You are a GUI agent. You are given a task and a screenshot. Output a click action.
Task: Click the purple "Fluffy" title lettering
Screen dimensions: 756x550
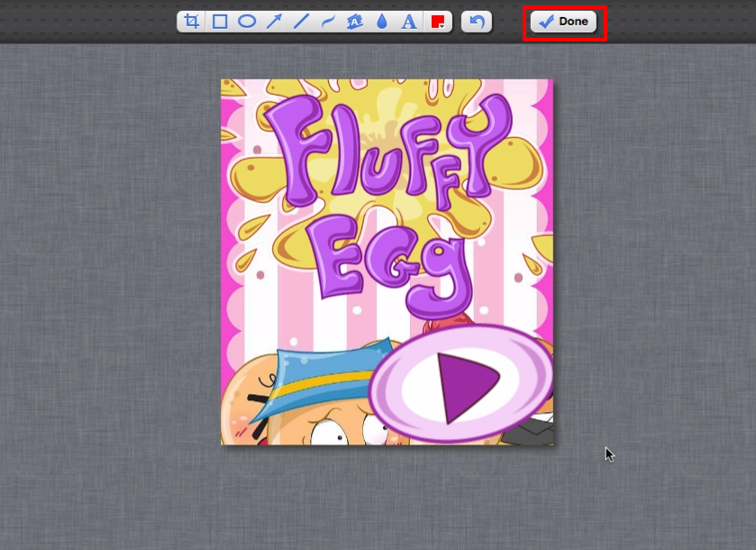click(387, 153)
